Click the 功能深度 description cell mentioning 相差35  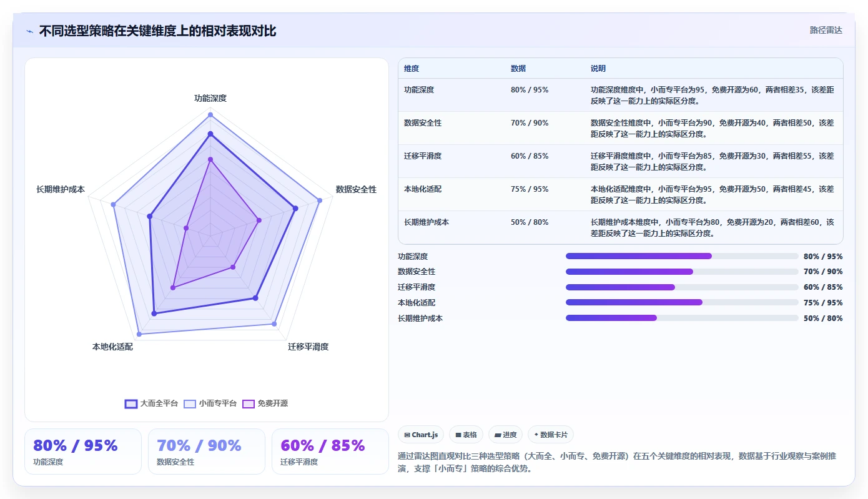pyautogui.click(x=713, y=96)
